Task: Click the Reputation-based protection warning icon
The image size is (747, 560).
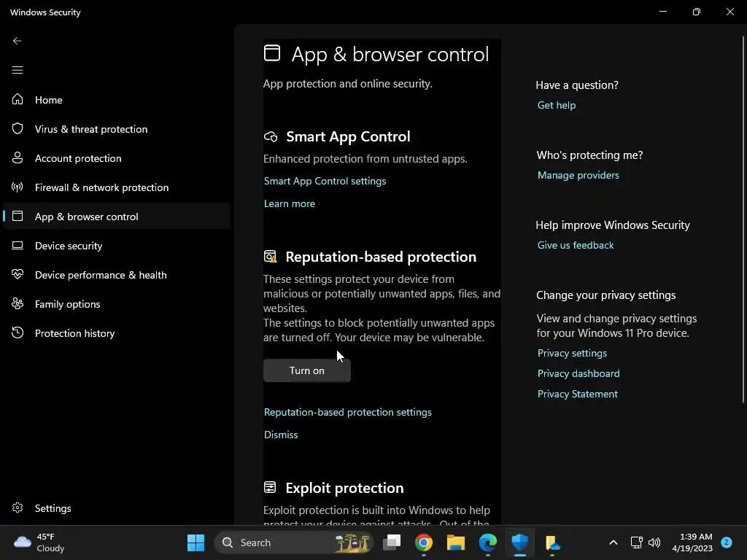Action: click(270, 257)
